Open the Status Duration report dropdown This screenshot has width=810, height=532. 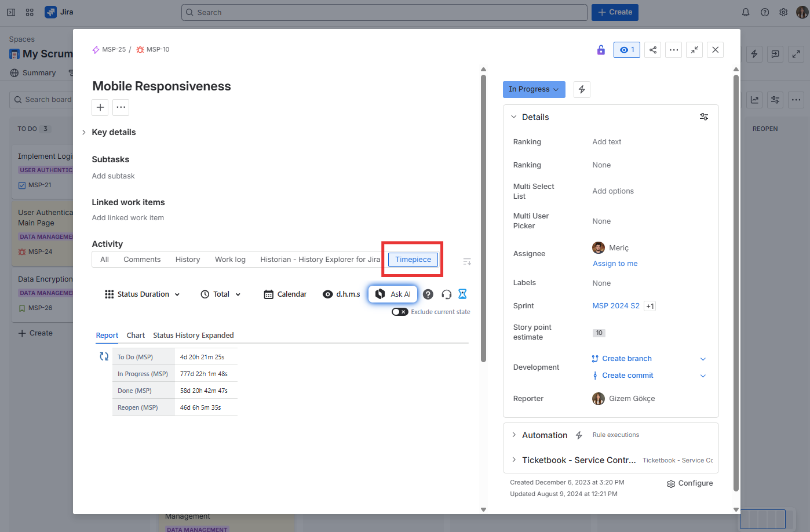point(143,294)
